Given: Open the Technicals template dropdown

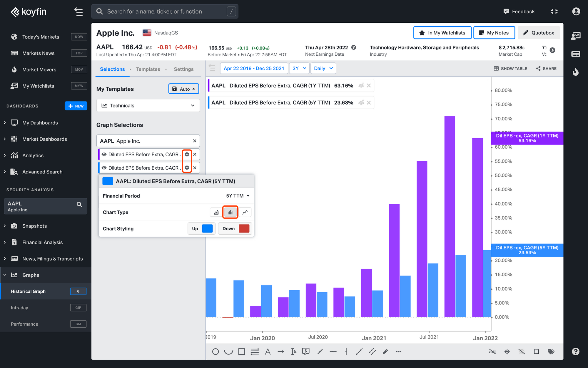Looking at the screenshot, I should [x=148, y=105].
